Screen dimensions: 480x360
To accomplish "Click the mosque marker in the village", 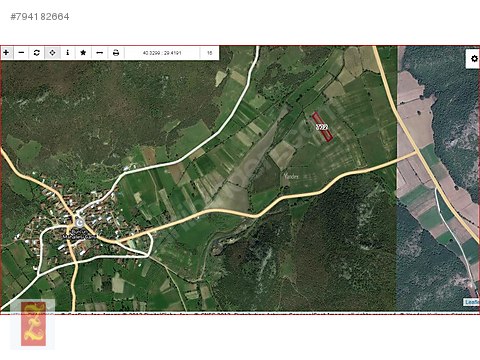I will click(79, 222).
